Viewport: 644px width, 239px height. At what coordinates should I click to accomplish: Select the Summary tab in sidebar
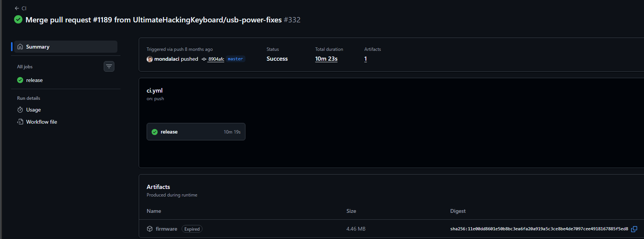tap(38, 47)
